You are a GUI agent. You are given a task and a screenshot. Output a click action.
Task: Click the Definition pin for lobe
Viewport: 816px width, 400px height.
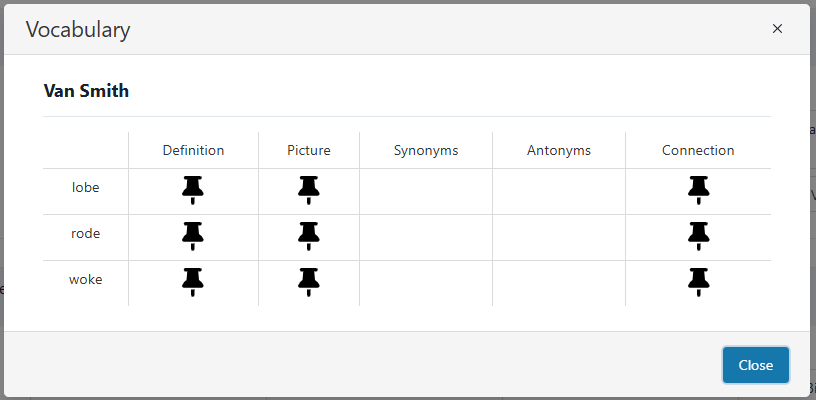click(193, 189)
